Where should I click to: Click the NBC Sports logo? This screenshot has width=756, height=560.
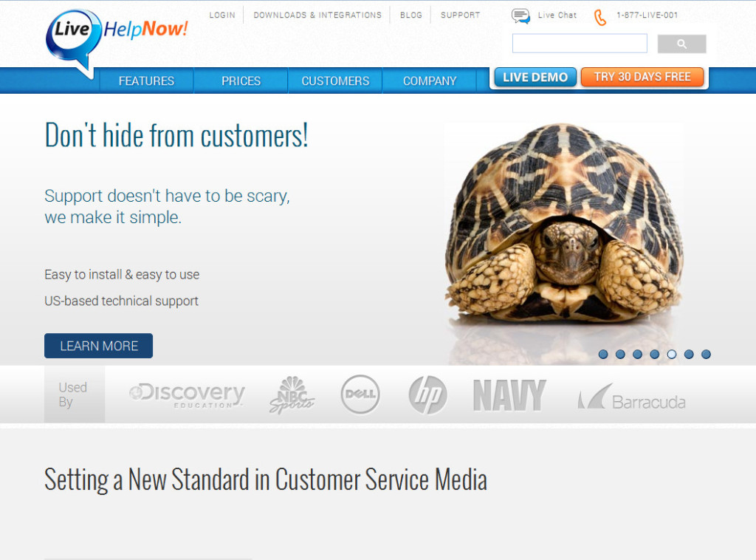[291, 395]
